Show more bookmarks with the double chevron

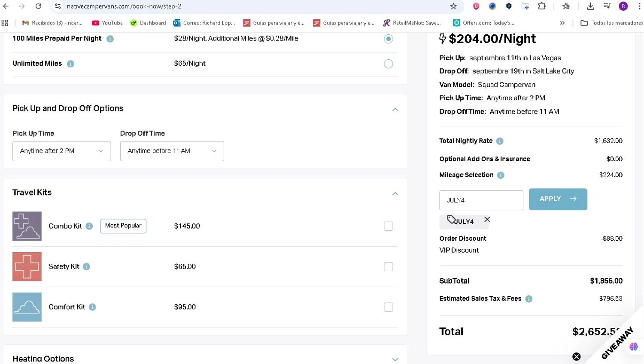pyautogui.click(x=562, y=23)
